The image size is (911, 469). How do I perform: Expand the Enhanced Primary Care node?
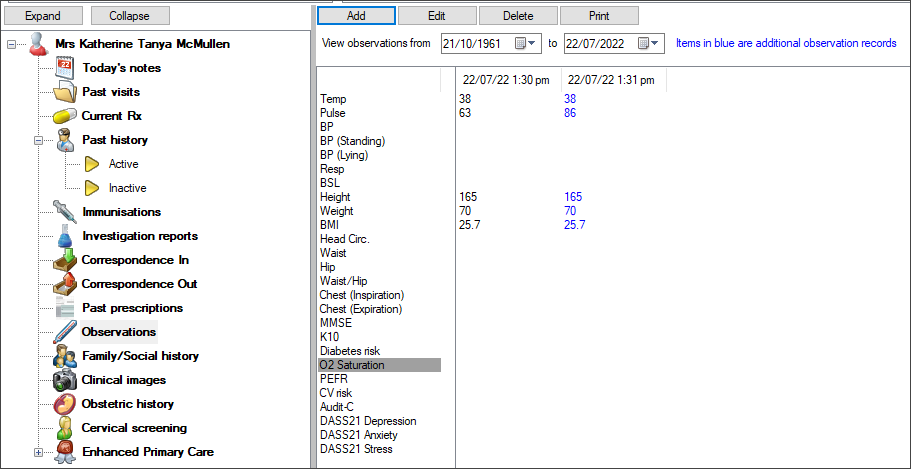[x=39, y=452]
